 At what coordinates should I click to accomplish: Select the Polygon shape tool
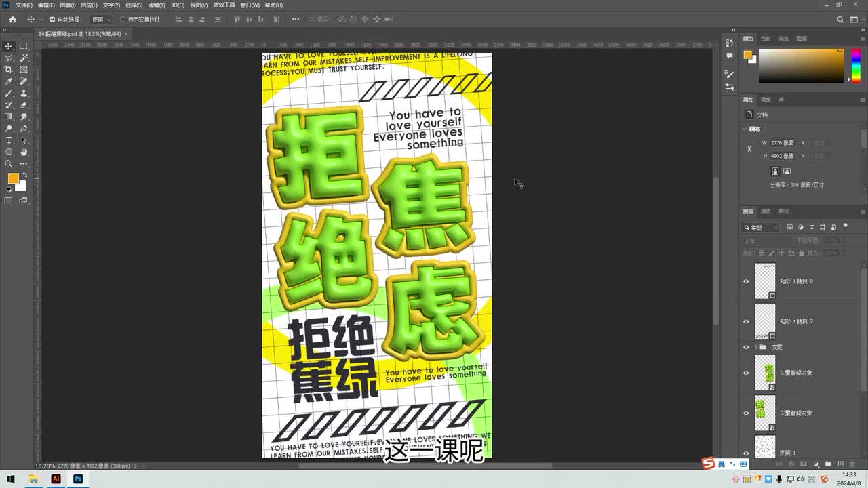[9, 152]
